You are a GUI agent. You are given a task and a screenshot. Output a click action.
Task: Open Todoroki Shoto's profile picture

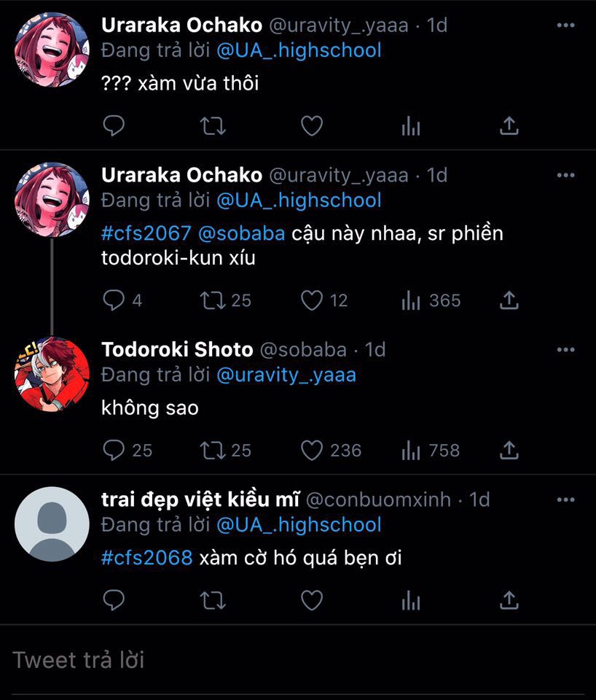[52, 374]
